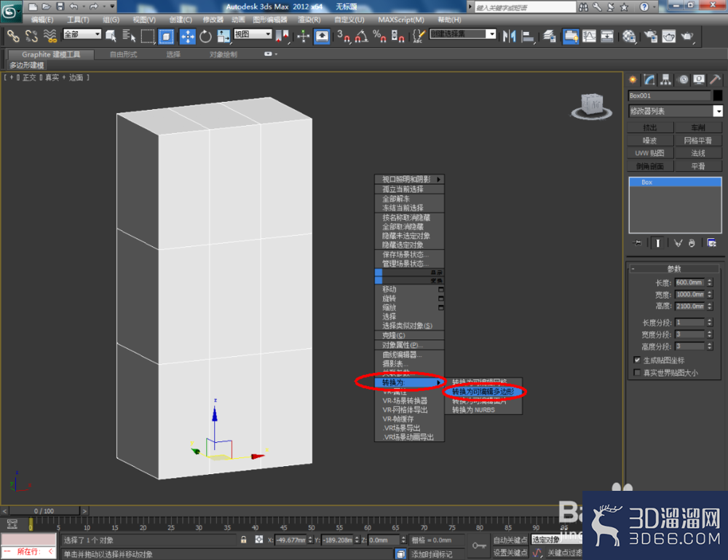Activate the Select and Move tool
This screenshot has width=728, height=560.
188,36
